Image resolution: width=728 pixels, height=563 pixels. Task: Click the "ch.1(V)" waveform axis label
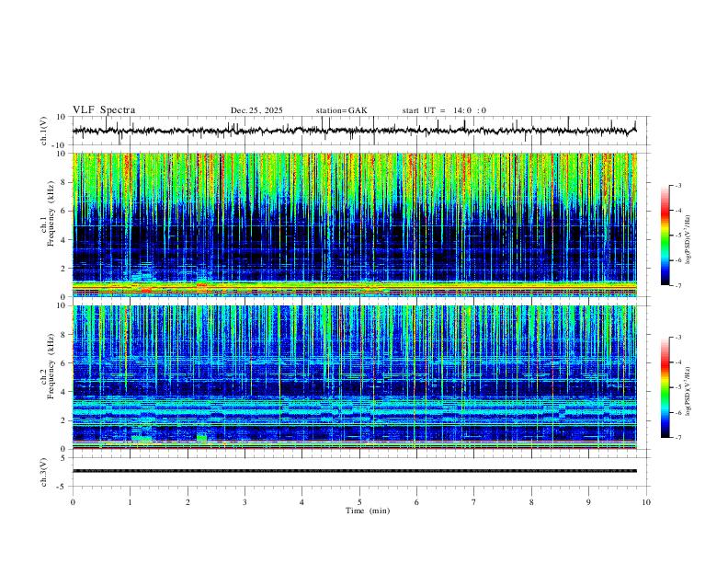coord(44,131)
